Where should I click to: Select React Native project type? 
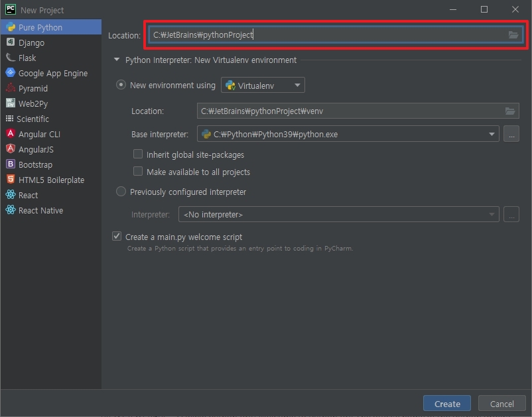click(51, 210)
